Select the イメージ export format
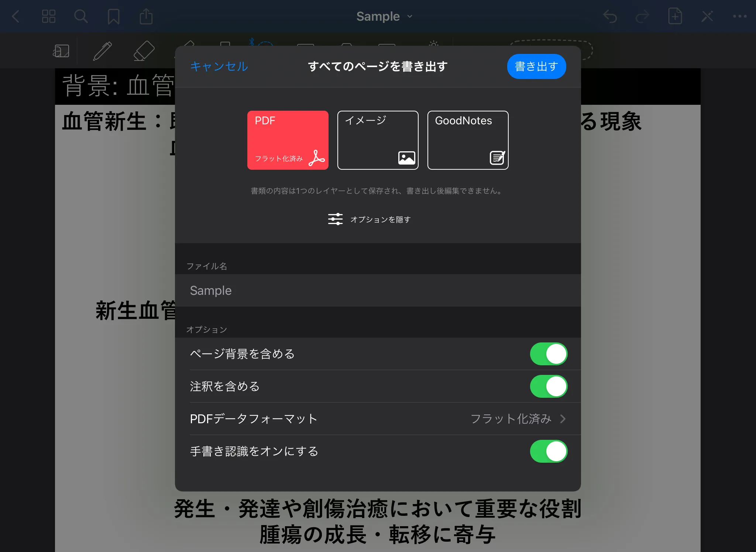The image size is (756, 552). coord(378,140)
